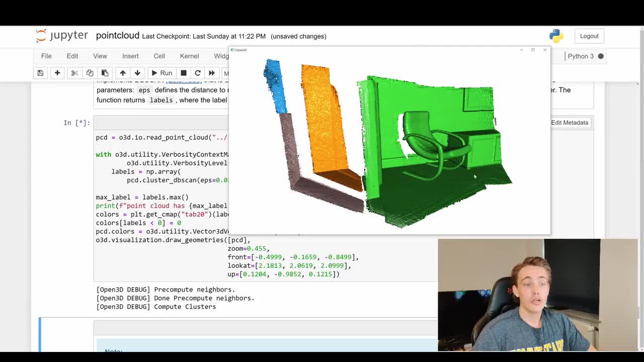Close the Open3D viewer window
Screen dimensions: 644x362
pyautogui.click(x=544, y=50)
